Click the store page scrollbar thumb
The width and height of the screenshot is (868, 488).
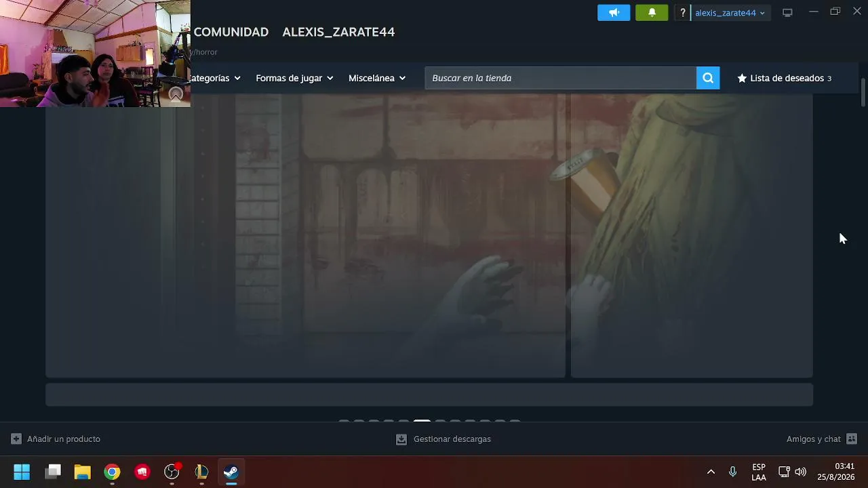click(x=863, y=92)
